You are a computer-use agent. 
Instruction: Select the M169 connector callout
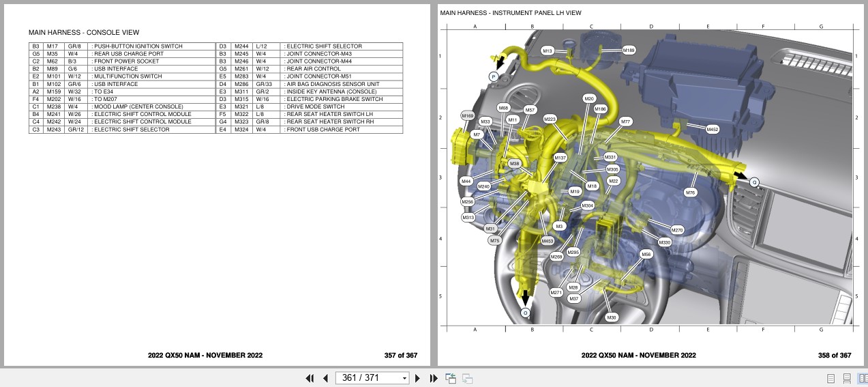[468, 116]
